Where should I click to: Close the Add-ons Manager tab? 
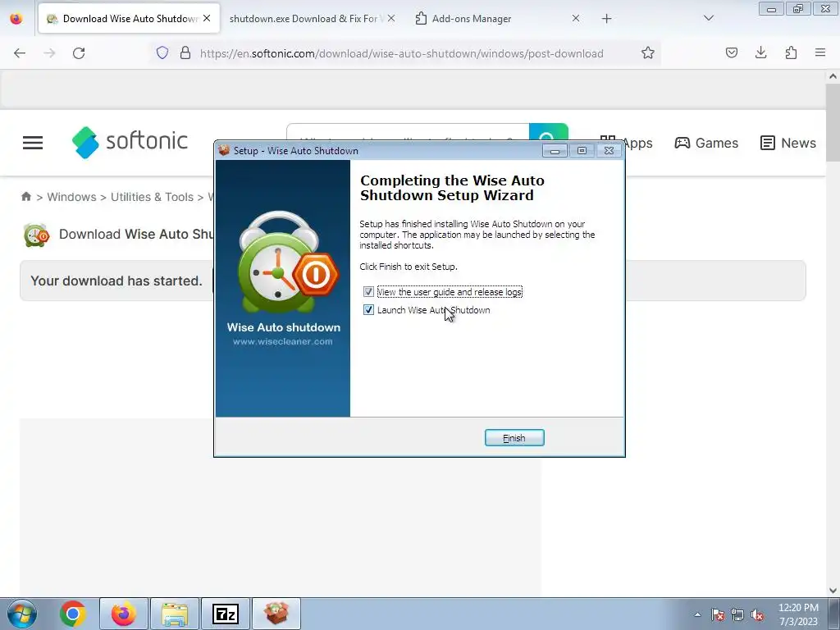[x=575, y=18]
